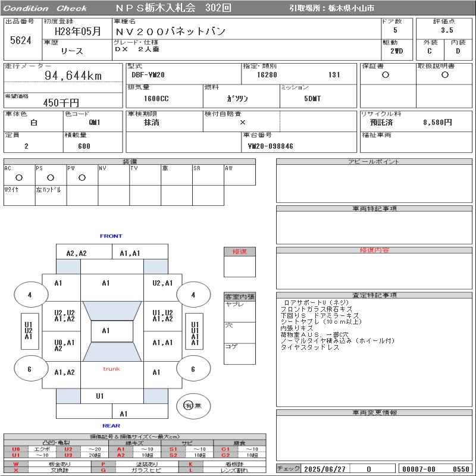This screenshot has height=476, width=476.
Task: Select the コゲ interior row
Action: pos(240,353)
